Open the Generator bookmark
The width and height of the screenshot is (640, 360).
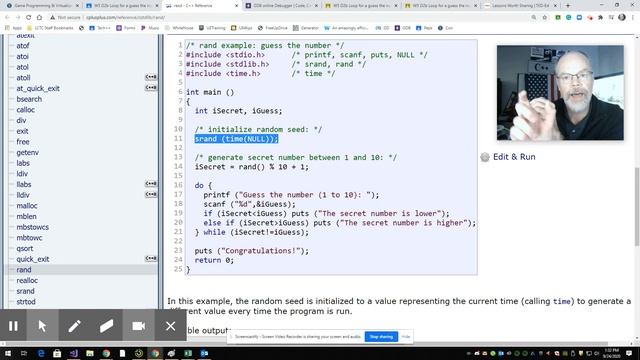click(306, 28)
